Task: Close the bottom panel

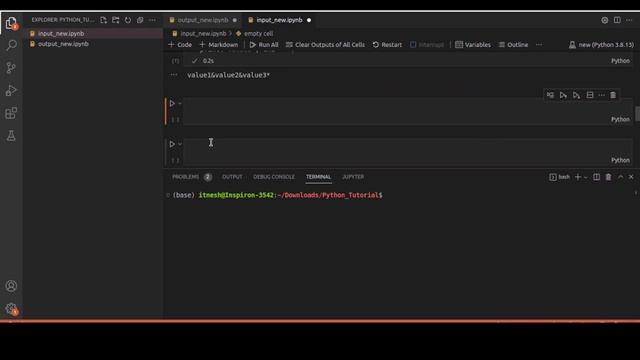Action: click(631, 177)
